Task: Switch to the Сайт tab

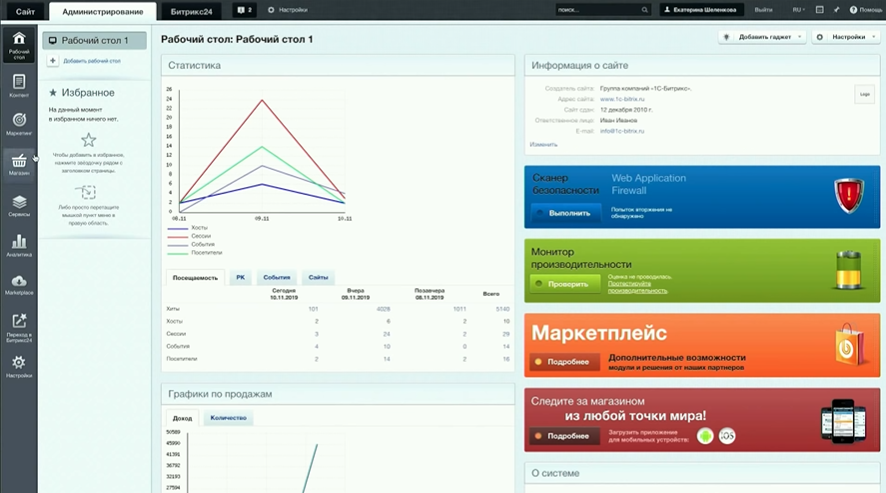Action: pos(25,11)
